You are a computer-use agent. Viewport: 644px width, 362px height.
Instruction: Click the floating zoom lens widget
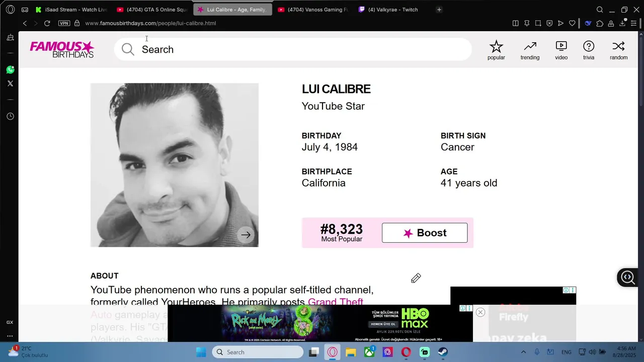coord(628,277)
